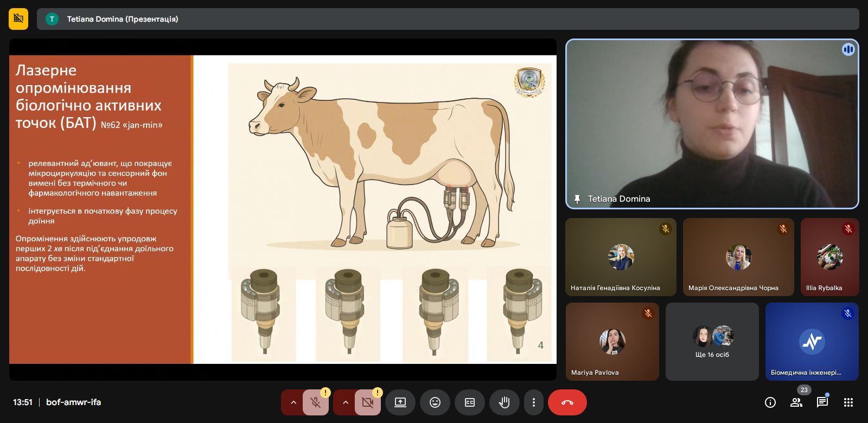Click the present screen icon

tap(400, 402)
